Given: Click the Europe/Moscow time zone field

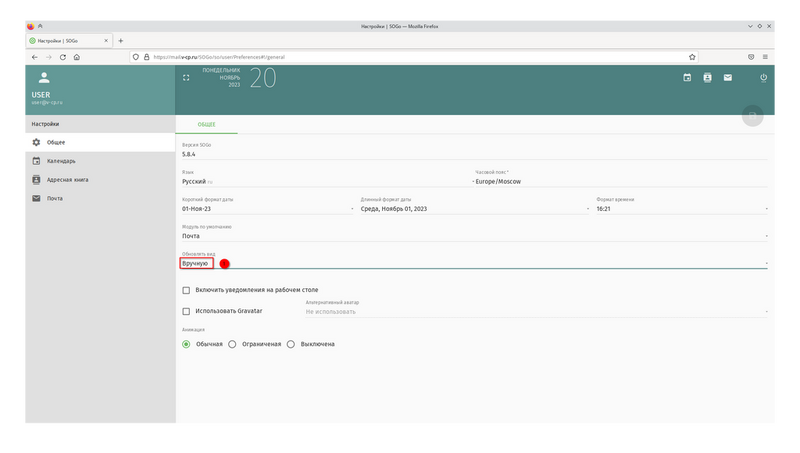Looking at the screenshot, I should coord(620,182).
